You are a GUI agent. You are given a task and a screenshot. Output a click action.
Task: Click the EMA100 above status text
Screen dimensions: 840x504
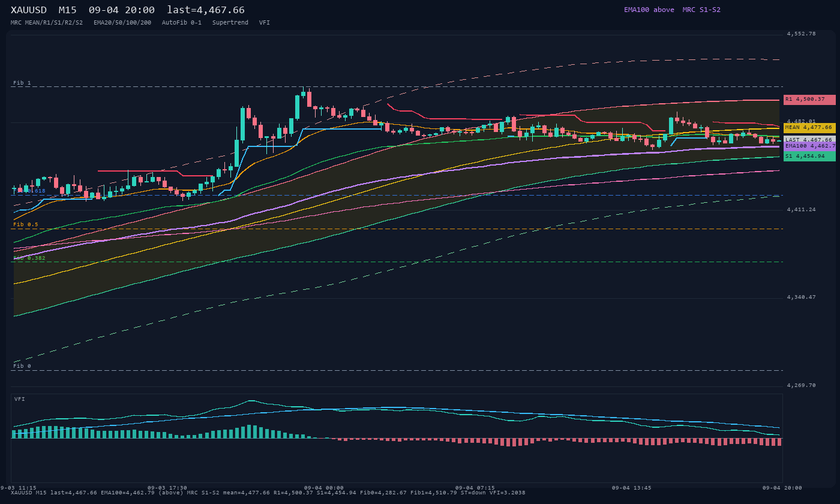coord(649,10)
